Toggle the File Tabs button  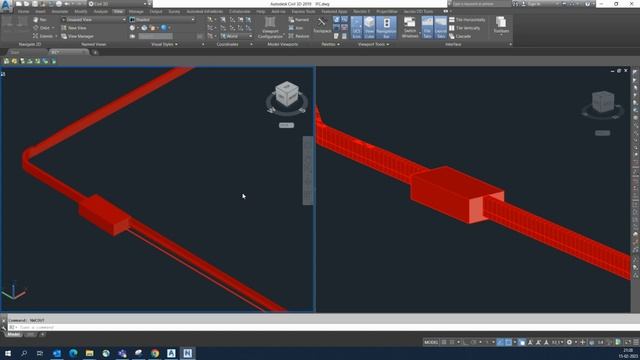click(427, 27)
